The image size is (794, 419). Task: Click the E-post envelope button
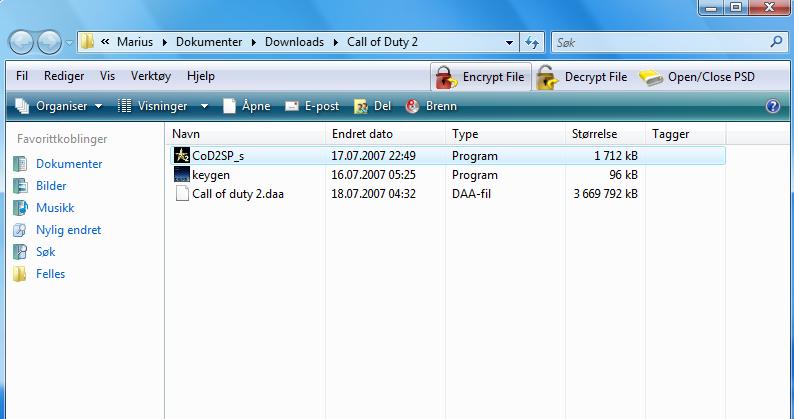point(312,106)
